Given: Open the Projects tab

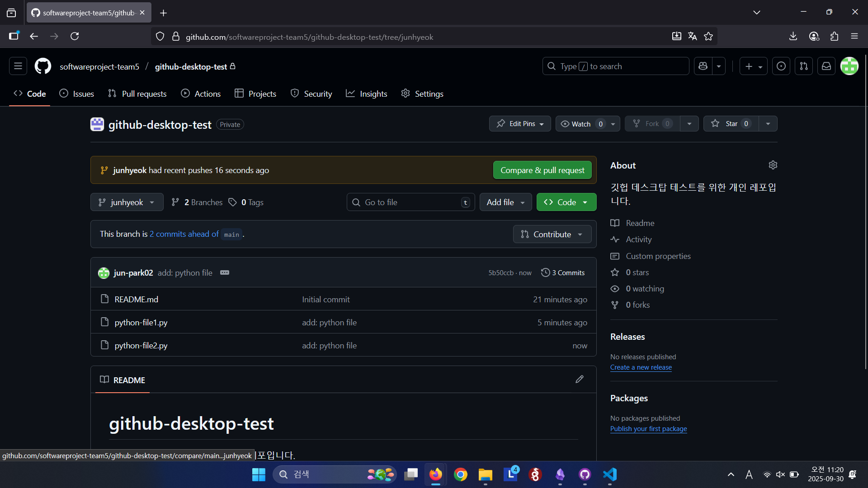Looking at the screenshot, I should tap(255, 94).
